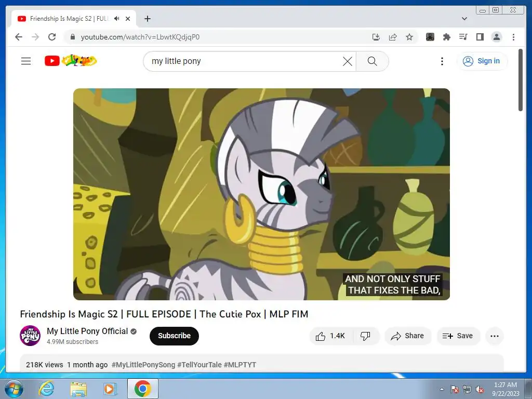This screenshot has width=532, height=399.
Task: Like the video with thumbs up
Action: (x=331, y=336)
